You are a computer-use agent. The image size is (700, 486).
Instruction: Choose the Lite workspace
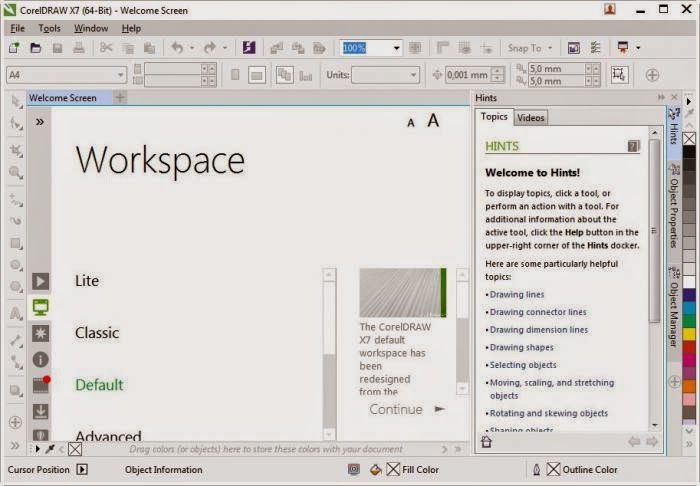(x=87, y=281)
